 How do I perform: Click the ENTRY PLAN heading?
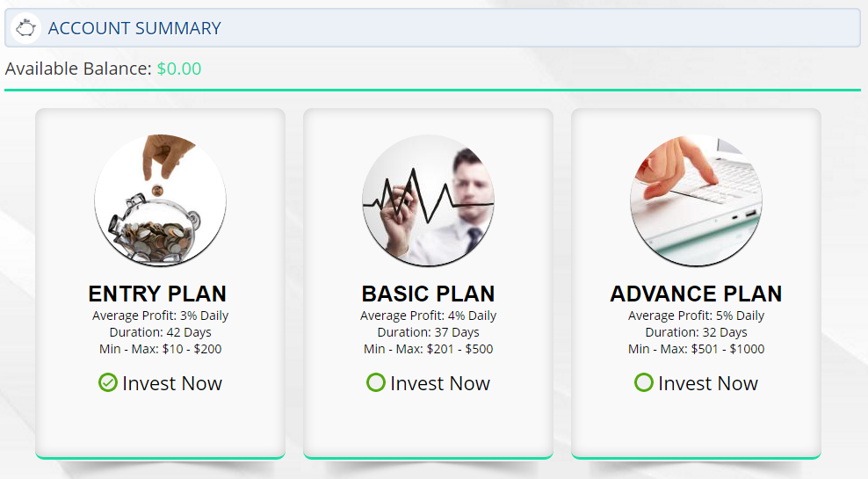158,294
